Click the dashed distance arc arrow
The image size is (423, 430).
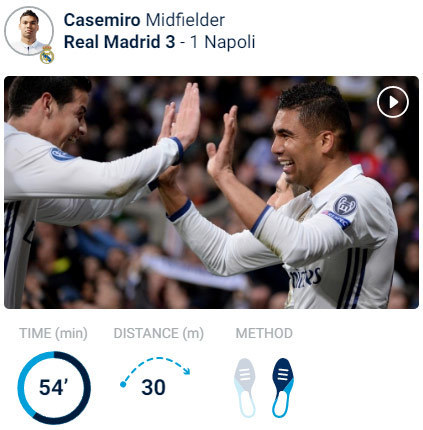click(x=155, y=371)
